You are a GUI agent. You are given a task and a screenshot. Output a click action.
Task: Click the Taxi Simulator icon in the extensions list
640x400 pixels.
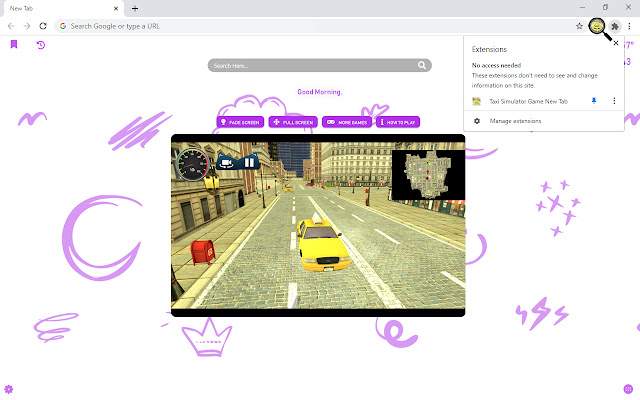(476, 101)
